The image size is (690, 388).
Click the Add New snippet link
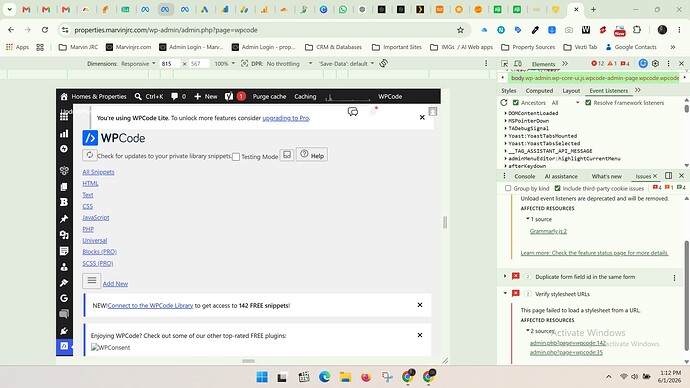coord(115,284)
